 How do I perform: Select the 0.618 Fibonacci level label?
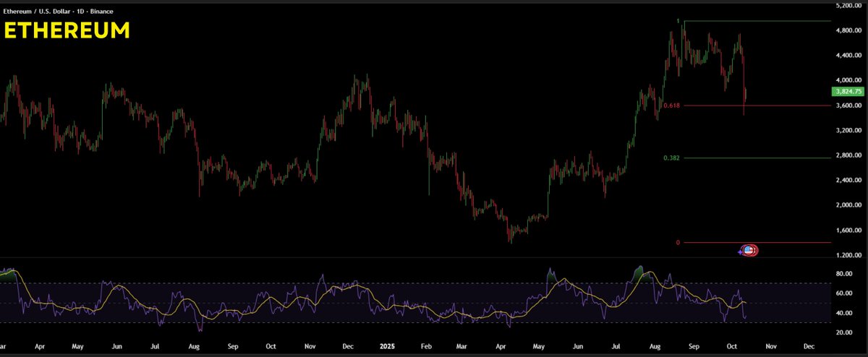[x=672, y=106]
